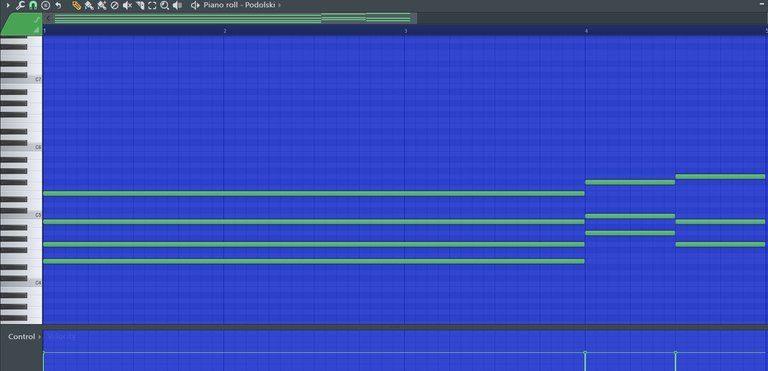Select the delete tool circle icon
768x371 pixels.
115,5
